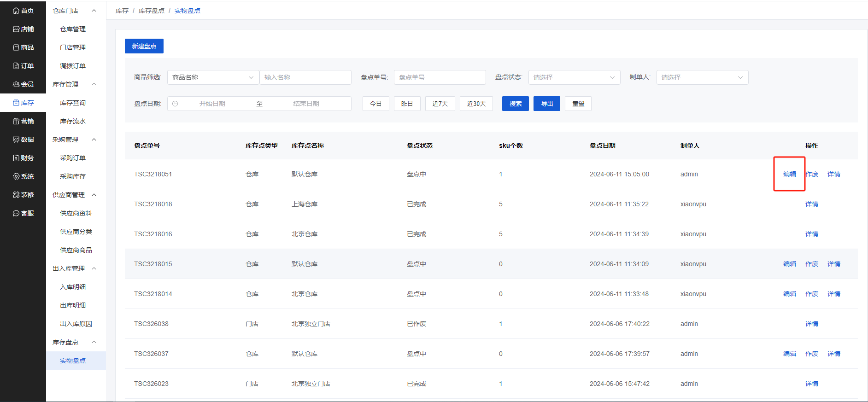
Task: Click the 重置 button
Action: click(x=578, y=104)
